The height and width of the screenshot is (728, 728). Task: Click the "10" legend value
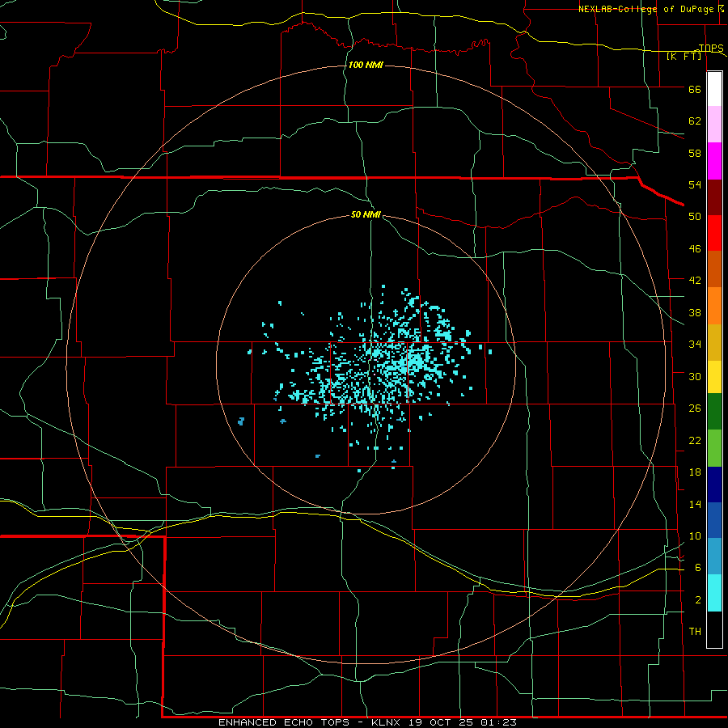(695, 535)
